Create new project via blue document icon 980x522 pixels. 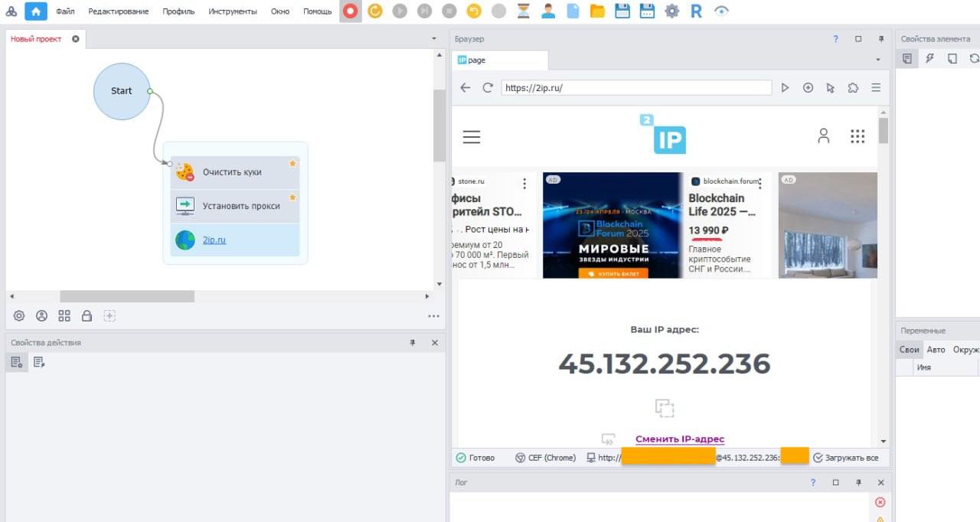(x=573, y=11)
